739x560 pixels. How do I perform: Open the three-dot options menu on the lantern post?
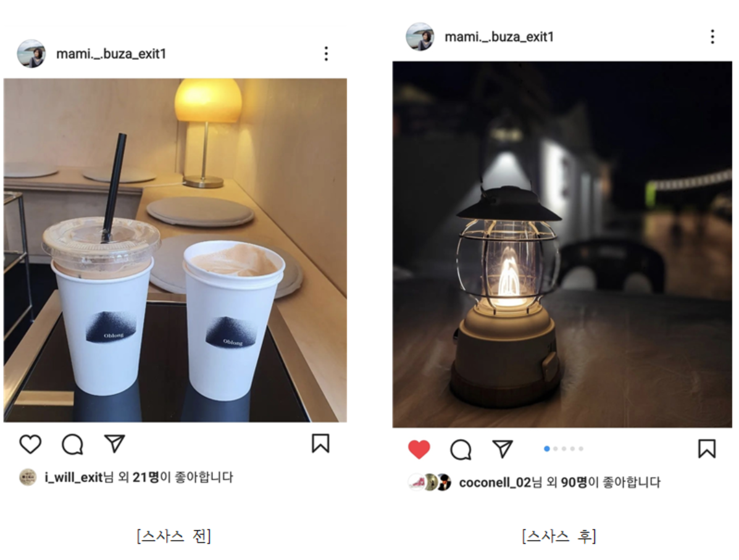[x=712, y=37]
